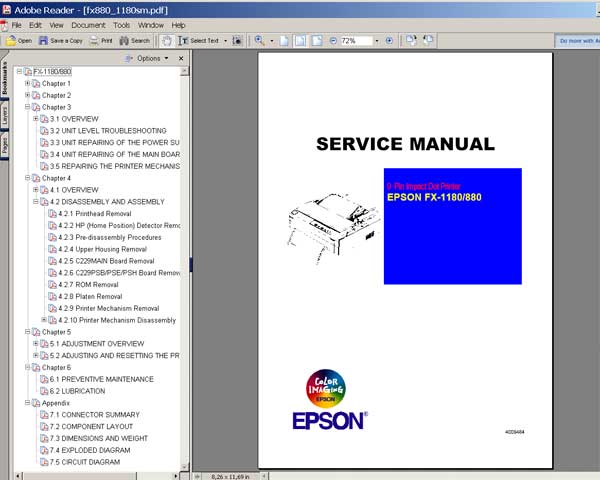Click the Do more with toolbar button
The image size is (600, 480).
(x=577, y=41)
